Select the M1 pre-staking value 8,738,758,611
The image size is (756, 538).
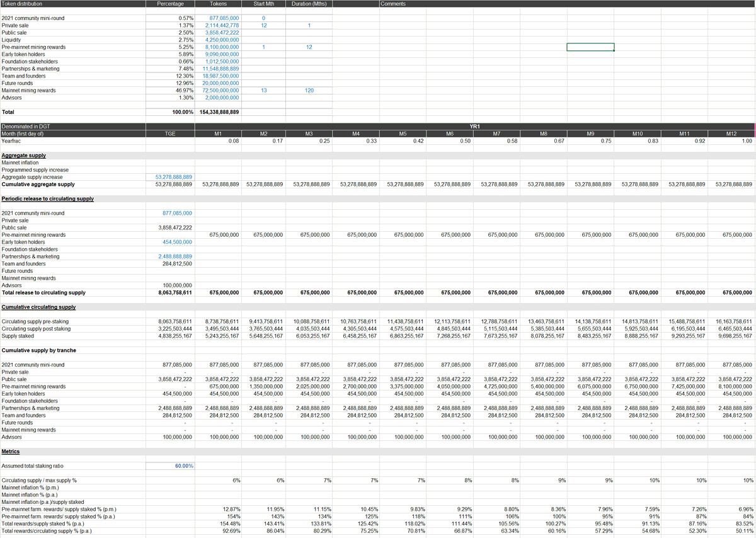[217, 322]
